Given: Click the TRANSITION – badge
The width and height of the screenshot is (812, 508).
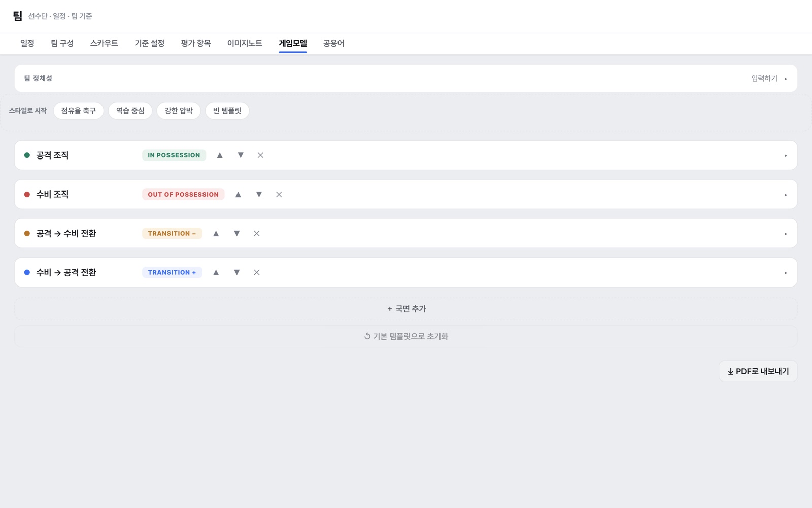Looking at the screenshot, I should click(172, 234).
